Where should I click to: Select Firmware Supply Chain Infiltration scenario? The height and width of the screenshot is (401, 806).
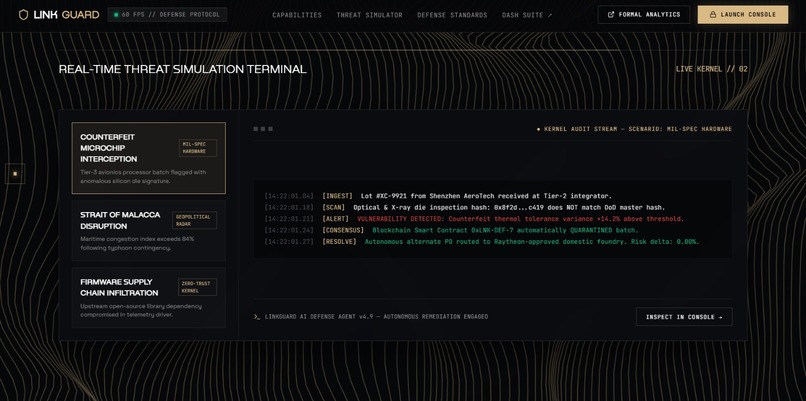[x=149, y=297]
